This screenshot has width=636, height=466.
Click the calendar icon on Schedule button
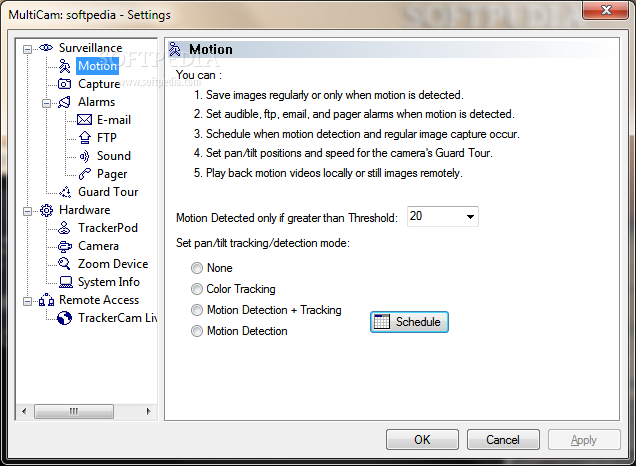[382, 322]
